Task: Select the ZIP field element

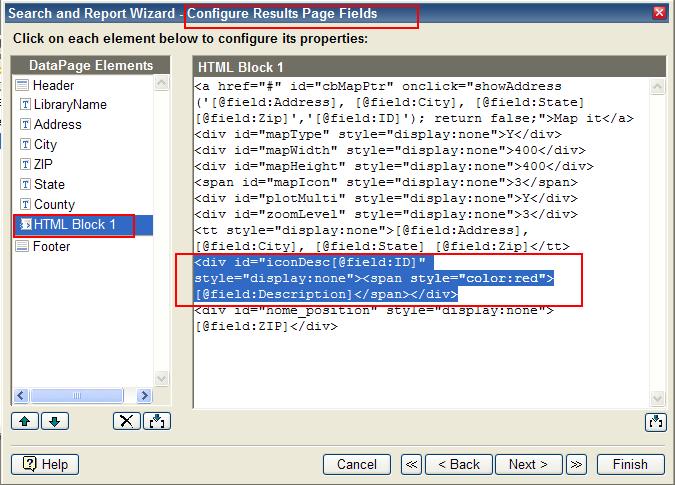Action: click(x=43, y=164)
